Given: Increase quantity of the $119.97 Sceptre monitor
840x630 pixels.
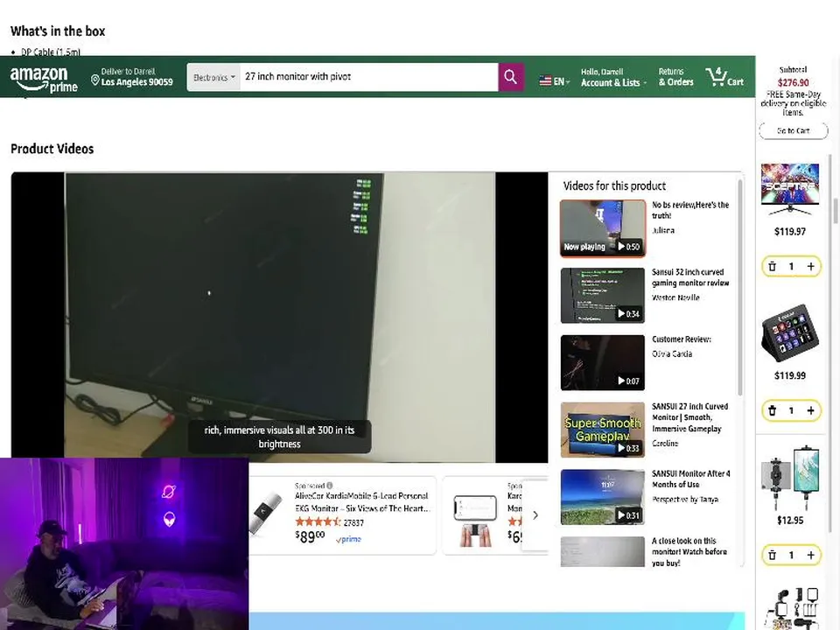Looking at the screenshot, I should click(x=810, y=266).
